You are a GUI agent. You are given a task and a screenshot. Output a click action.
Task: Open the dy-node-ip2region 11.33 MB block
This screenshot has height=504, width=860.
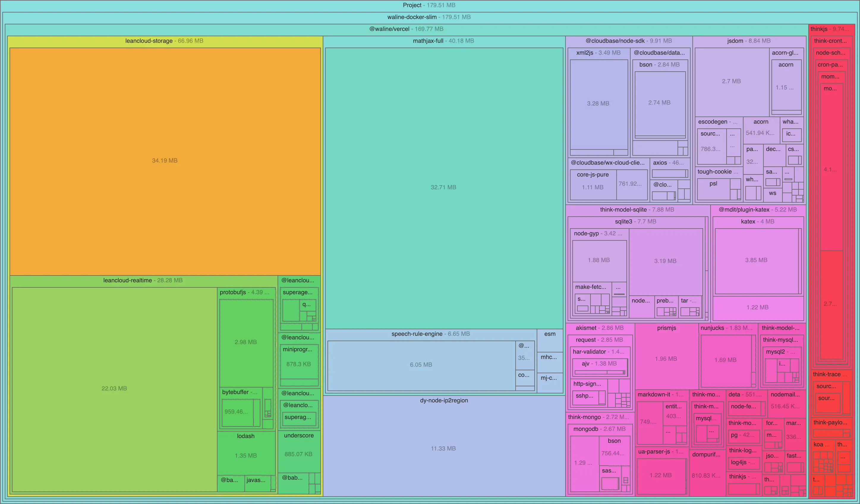pyautogui.click(x=443, y=448)
